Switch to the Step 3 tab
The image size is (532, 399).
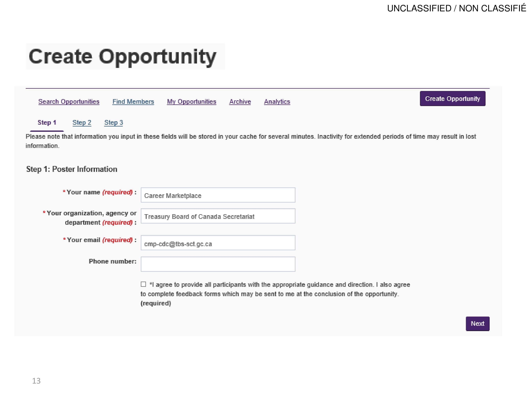[113, 122]
